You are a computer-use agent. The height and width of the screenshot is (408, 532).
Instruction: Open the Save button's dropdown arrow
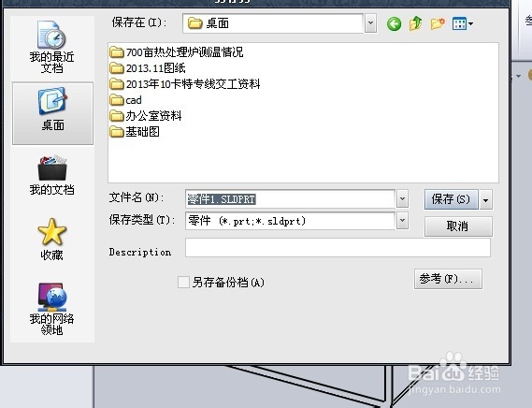pyautogui.click(x=486, y=199)
